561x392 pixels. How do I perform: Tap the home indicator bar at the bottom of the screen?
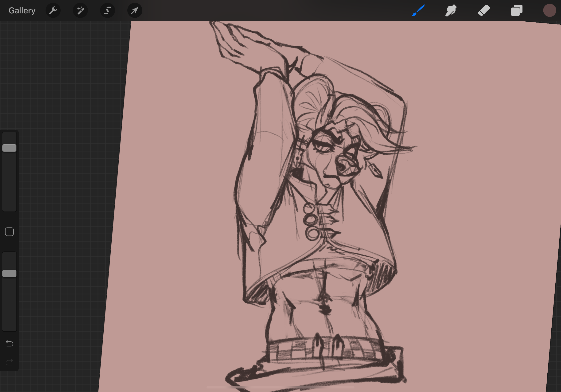click(x=280, y=387)
